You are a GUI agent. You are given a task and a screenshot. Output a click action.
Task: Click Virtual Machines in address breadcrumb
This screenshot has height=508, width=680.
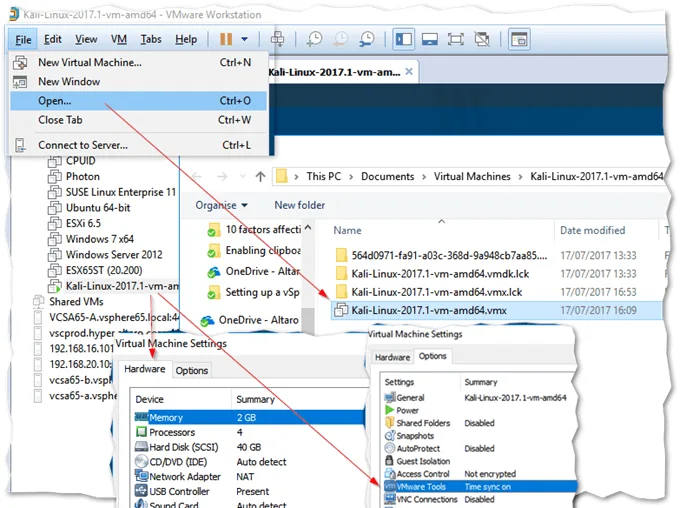coord(472,177)
